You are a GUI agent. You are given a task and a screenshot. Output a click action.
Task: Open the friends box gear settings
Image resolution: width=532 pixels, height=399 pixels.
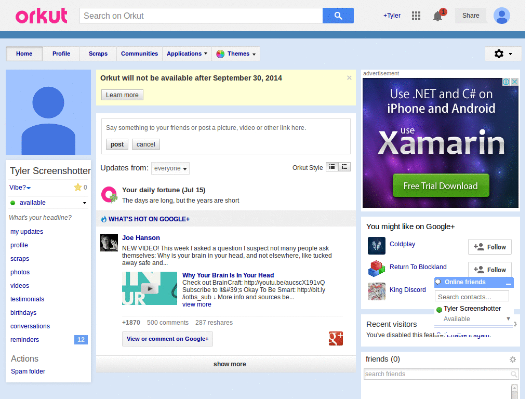tap(513, 360)
